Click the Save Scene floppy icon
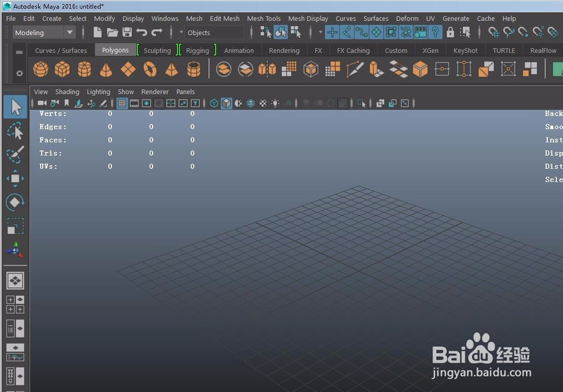Viewport: 563px width, 392px height. (127, 32)
